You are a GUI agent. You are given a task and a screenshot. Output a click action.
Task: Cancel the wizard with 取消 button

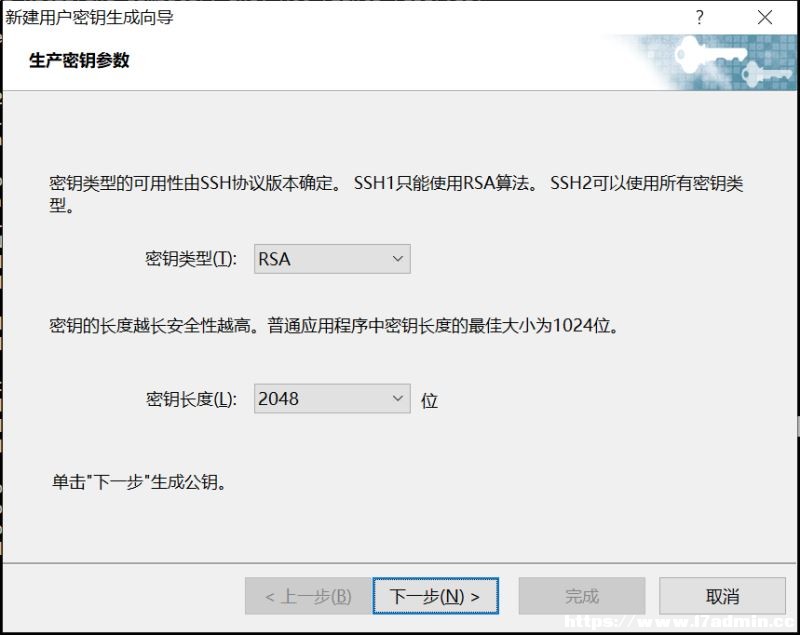pyautogui.click(x=722, y=596)
